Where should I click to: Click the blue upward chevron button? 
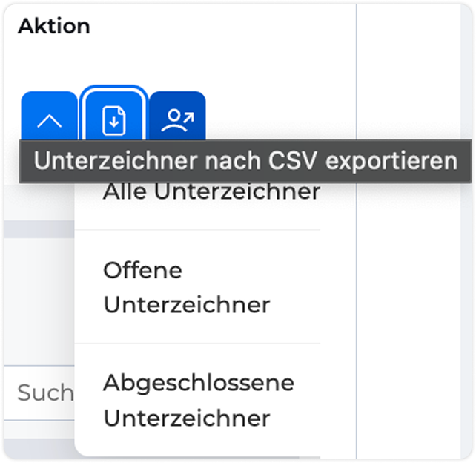click(x=49, y=119)
